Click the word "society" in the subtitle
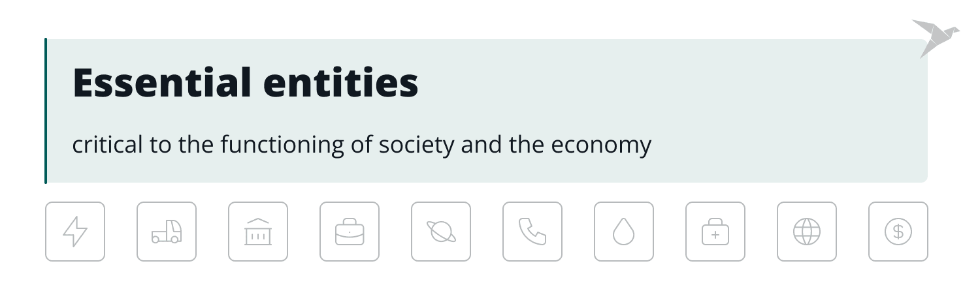This screenshot has height=287, width=980. (x=416, y=145)
